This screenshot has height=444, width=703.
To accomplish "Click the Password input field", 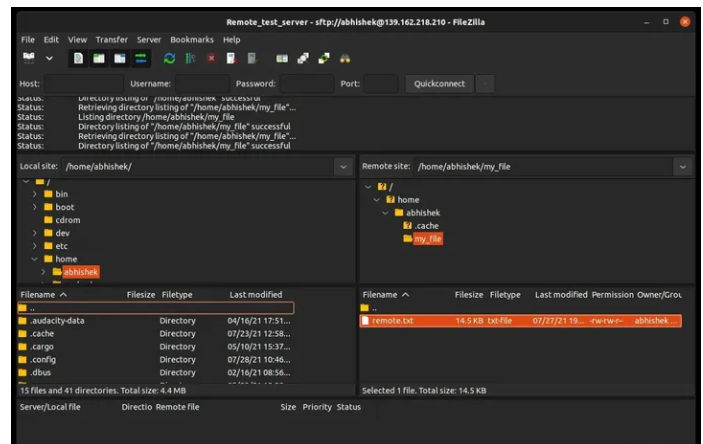I will tap(307, 83).
